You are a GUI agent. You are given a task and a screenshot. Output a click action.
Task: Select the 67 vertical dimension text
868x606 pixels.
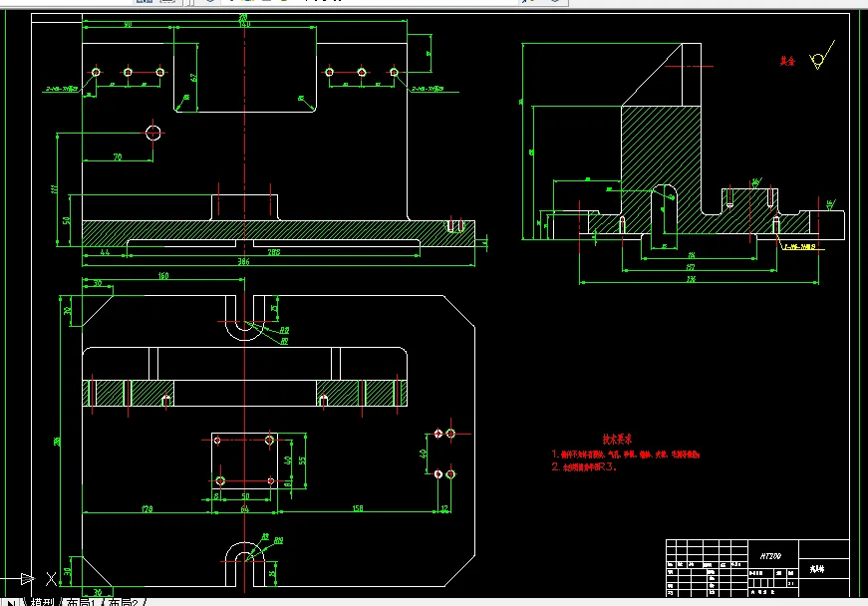click(x=193, y=78)
